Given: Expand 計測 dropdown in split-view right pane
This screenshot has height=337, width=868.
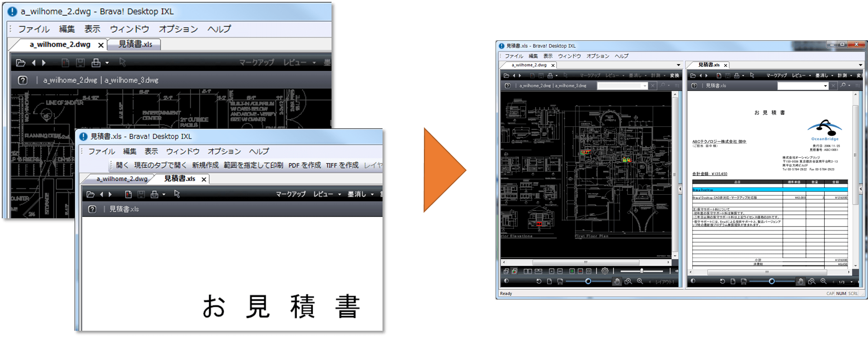Looking at the screenshot, I should [851, 75].
